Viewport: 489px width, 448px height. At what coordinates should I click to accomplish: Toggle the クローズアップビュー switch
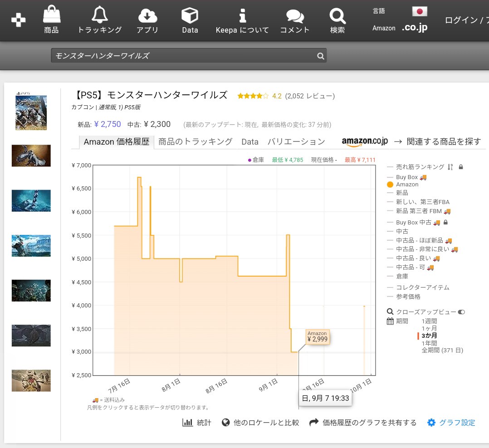coord(461,312)
